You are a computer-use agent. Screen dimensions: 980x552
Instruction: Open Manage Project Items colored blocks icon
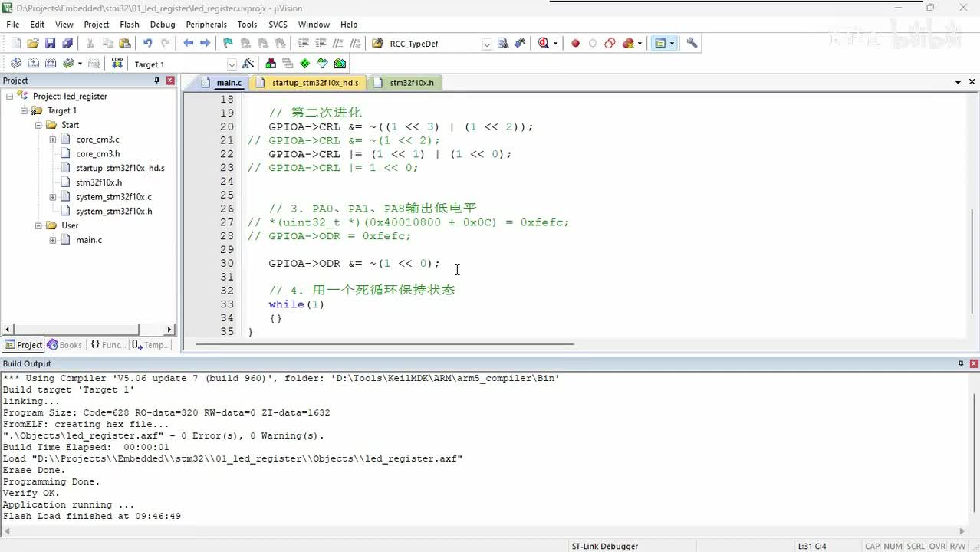pyautogui.click(x=271, y=64)
